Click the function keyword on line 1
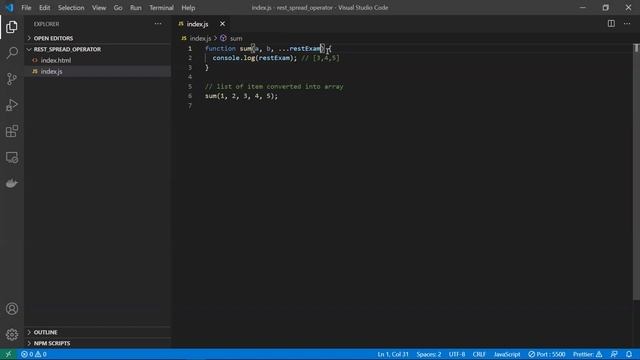Image resolution: width=640 pixels, height=360 pixels. pyautogui.click(x=220, y=49)
